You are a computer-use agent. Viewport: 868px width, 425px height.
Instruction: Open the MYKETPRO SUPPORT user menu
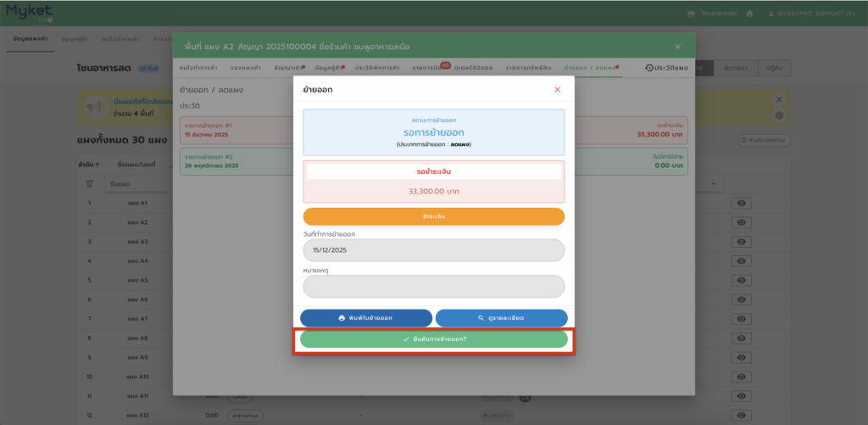click(811, 14)
